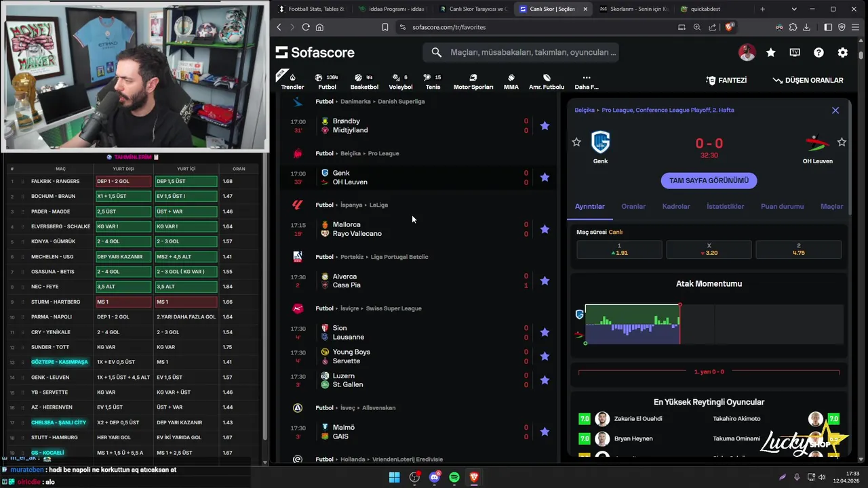Expand the Daha F... more sports menu
The image size is (868, 488).
[x=587, y=81]
